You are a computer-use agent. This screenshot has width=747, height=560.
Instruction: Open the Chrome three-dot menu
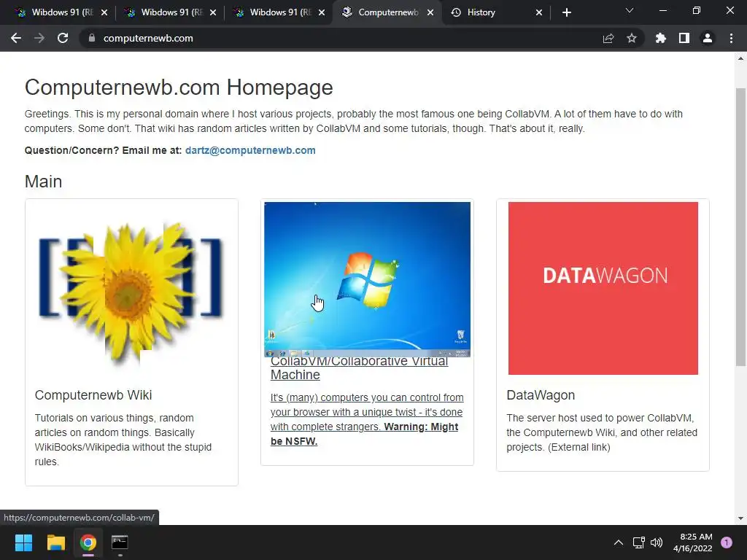point(731,38)
